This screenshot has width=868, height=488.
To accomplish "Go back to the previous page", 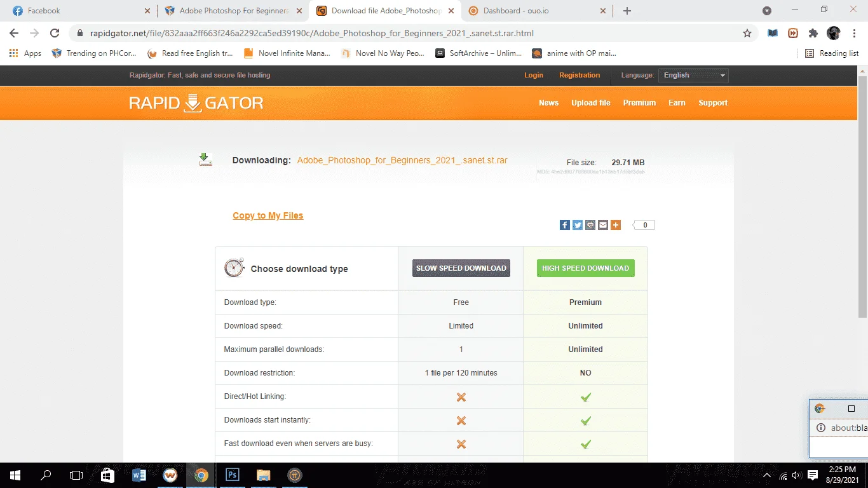I will (14, 33).
